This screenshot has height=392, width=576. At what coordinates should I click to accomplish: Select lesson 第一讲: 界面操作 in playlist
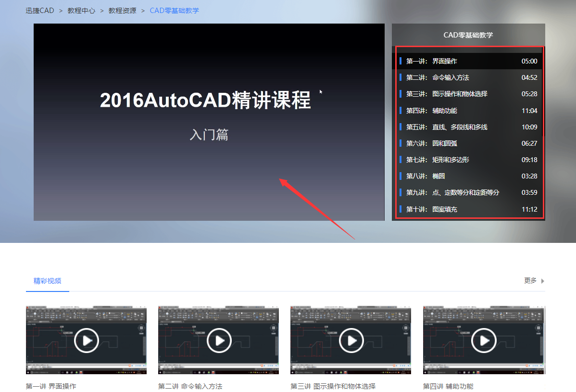coord(468,61)
